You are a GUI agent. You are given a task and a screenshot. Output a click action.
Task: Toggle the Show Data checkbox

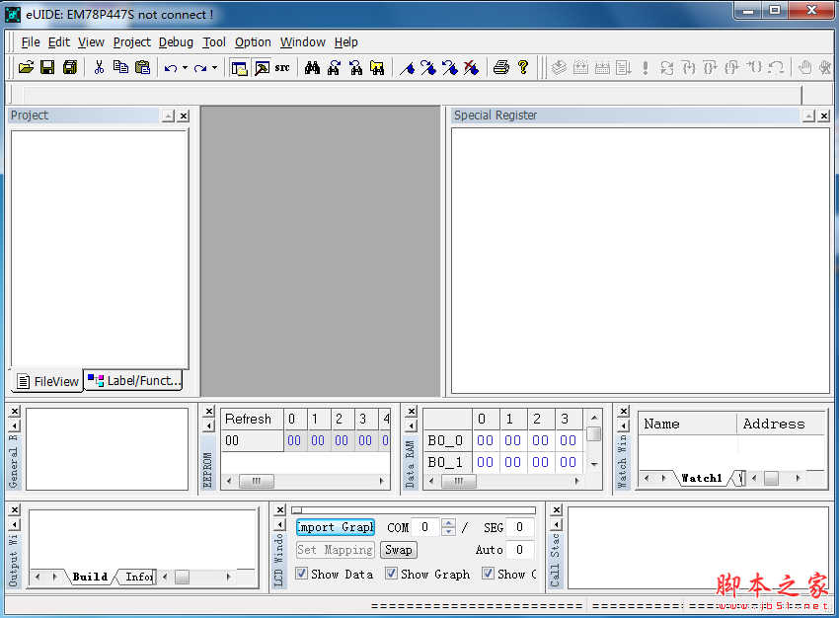pos(303,574)
